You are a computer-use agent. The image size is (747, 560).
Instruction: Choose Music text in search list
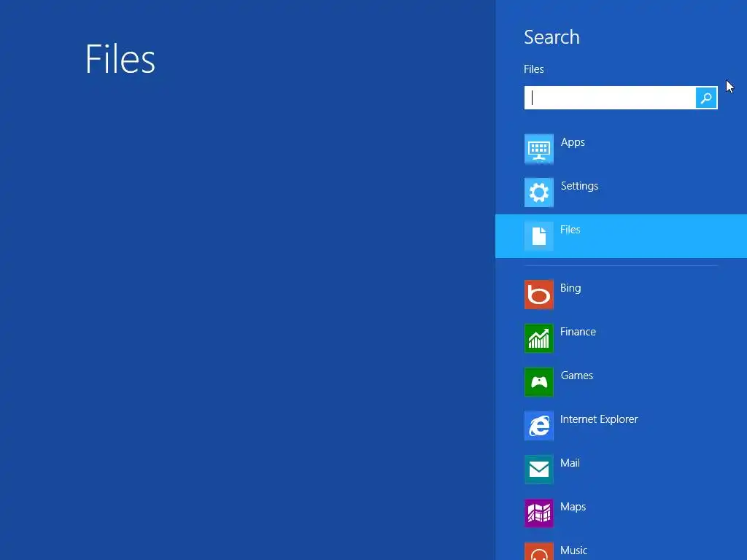(x=573, y=551)
